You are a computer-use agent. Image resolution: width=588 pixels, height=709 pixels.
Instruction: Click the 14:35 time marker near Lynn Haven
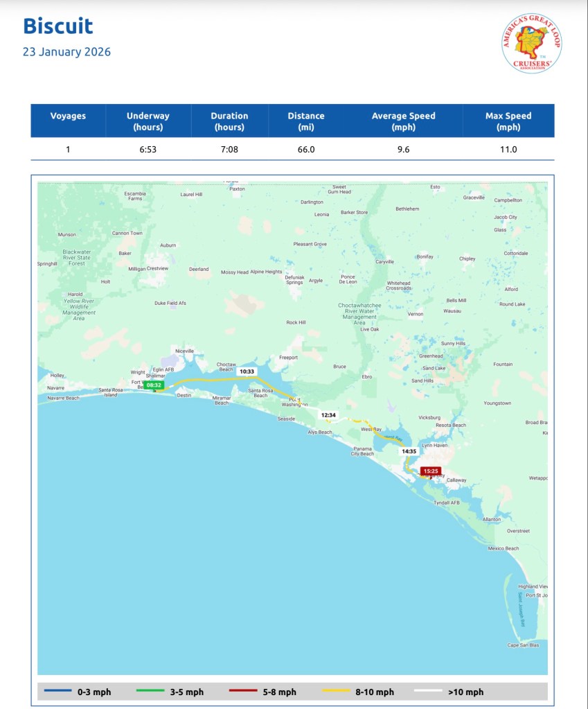pyautogui.click(x=409, y=451)
